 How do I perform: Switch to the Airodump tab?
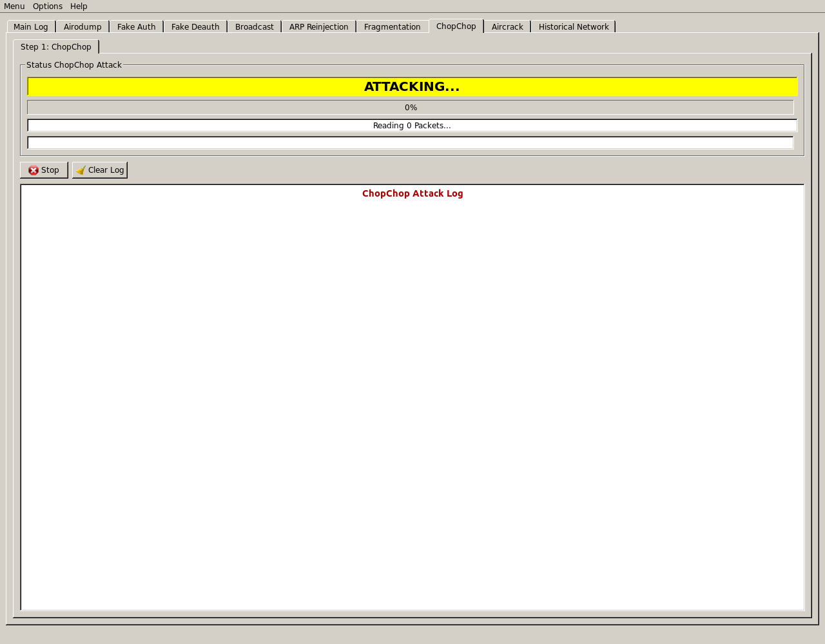tap(82, 27)
